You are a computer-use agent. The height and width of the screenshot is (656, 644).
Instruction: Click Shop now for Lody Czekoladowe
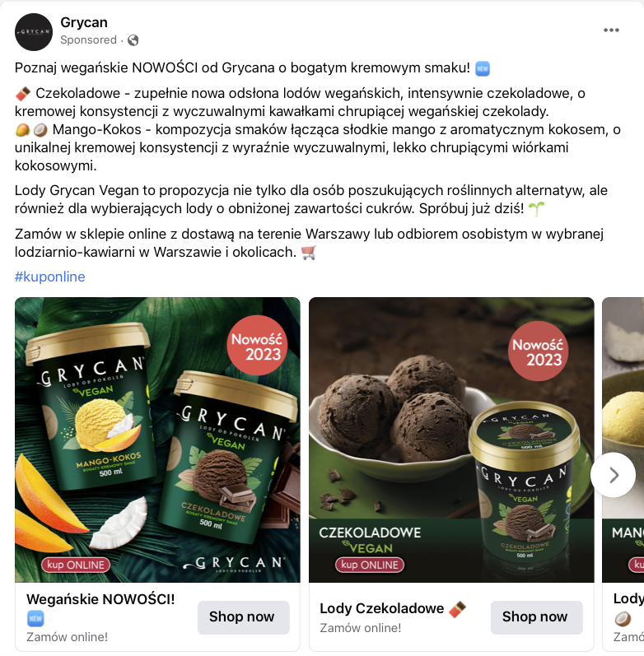coord(536,617)
